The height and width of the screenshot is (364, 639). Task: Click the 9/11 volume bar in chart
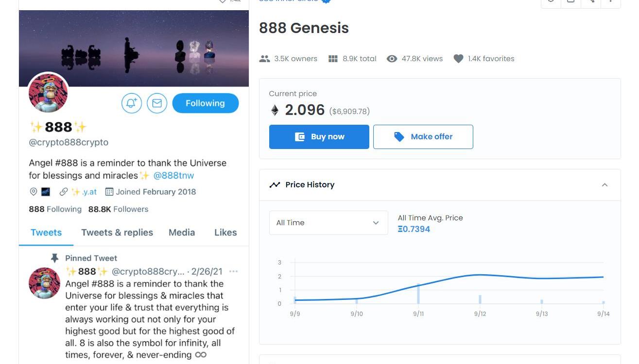click(418, 294)
